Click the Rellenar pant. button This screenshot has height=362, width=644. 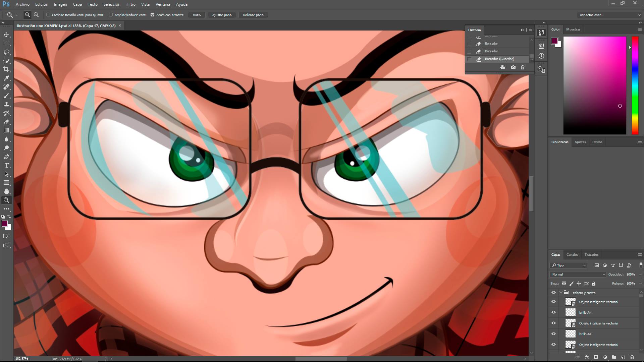tap(253, 15)
